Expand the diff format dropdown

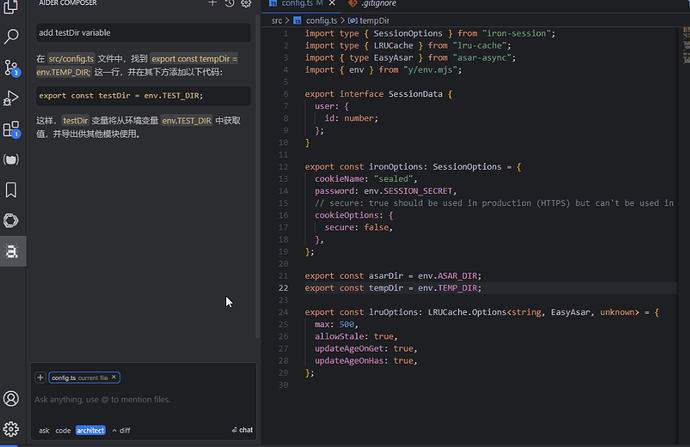click(x=121, y=431)
